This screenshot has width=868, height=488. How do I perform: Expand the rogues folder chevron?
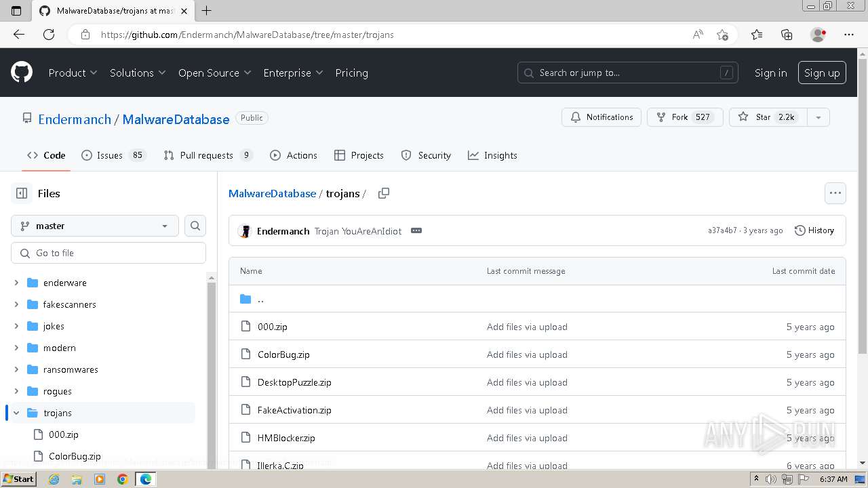click(x=16, y=391)
